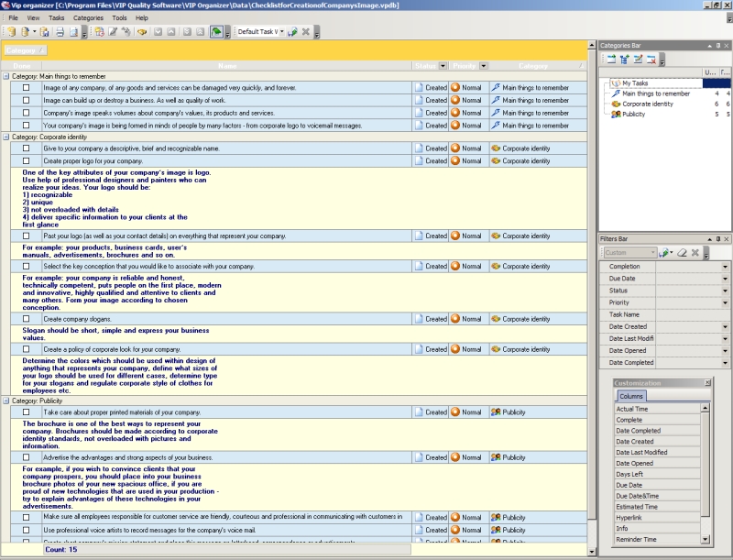This screenshot has height=560, width=733.
Task: Open the Help menu
Action: [x=142, y=17]
